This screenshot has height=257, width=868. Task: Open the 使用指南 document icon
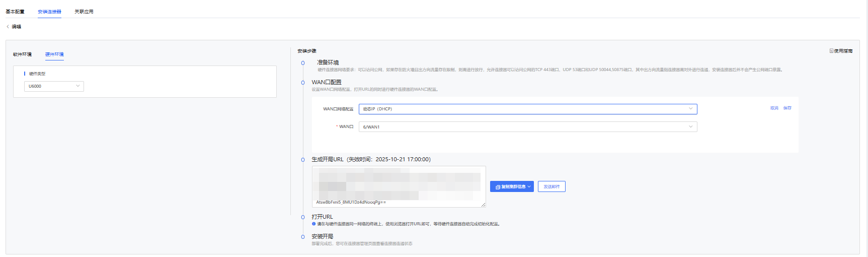[831, 51]
